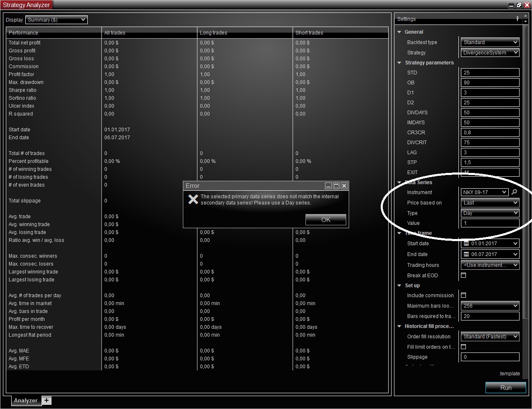Close the Error dialog with its X

point(344,186)
